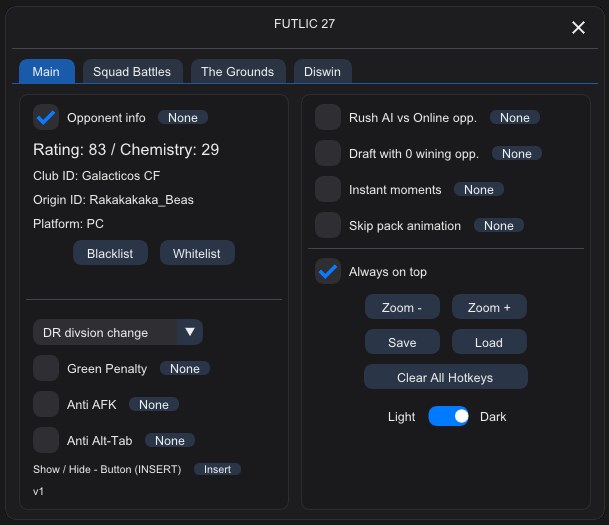The image size is (609, 525).
Task: Click the Light label
Action: [x=401, y=417]
